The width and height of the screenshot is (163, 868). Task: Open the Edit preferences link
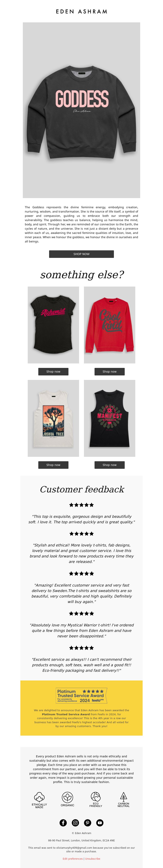pyautogui.click(x=73, y=859)
